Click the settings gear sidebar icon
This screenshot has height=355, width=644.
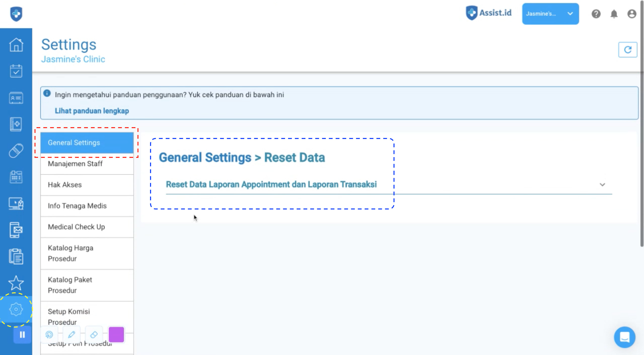pos(16,309)
